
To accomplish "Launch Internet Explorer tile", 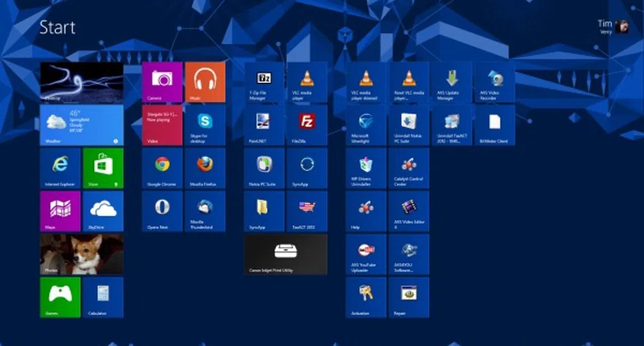I will click(x=60, y=168).
